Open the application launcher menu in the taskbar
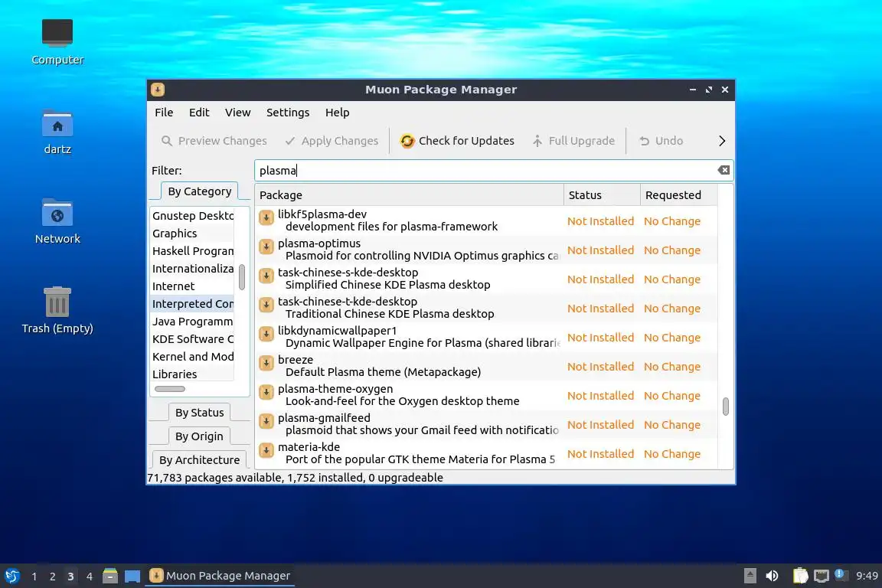This screenshot has height=588, width=882. 12,576
